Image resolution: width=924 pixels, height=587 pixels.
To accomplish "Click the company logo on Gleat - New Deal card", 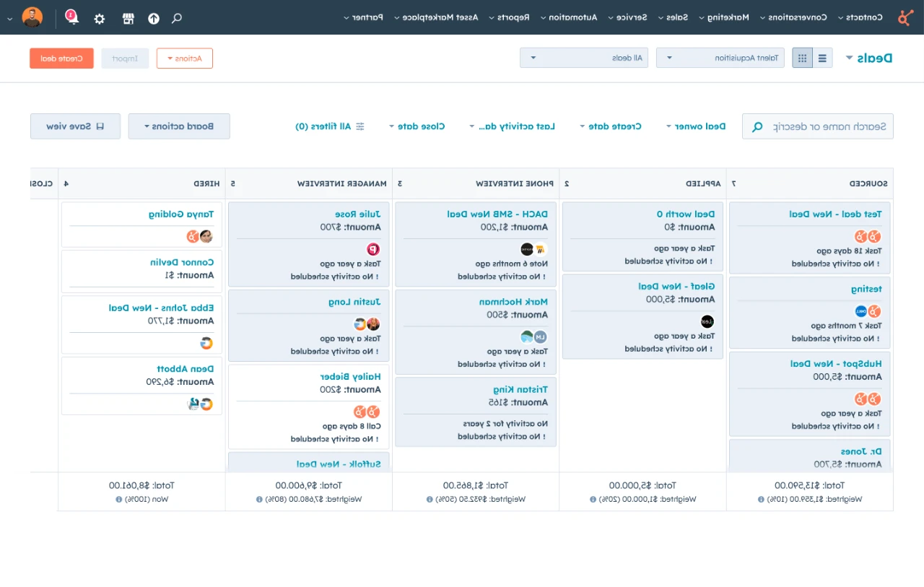I will (707, 321).
